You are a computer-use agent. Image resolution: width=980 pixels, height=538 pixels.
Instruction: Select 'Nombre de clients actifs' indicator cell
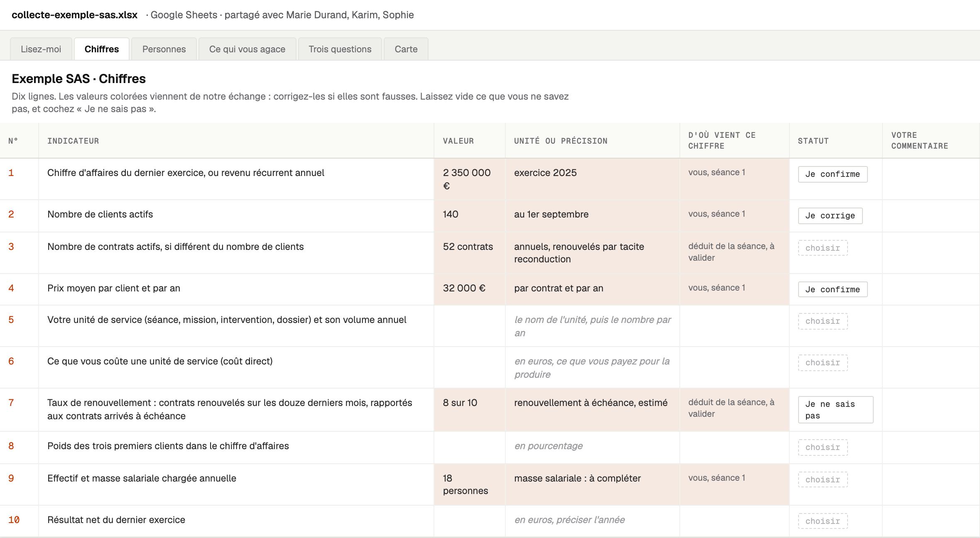236,216
